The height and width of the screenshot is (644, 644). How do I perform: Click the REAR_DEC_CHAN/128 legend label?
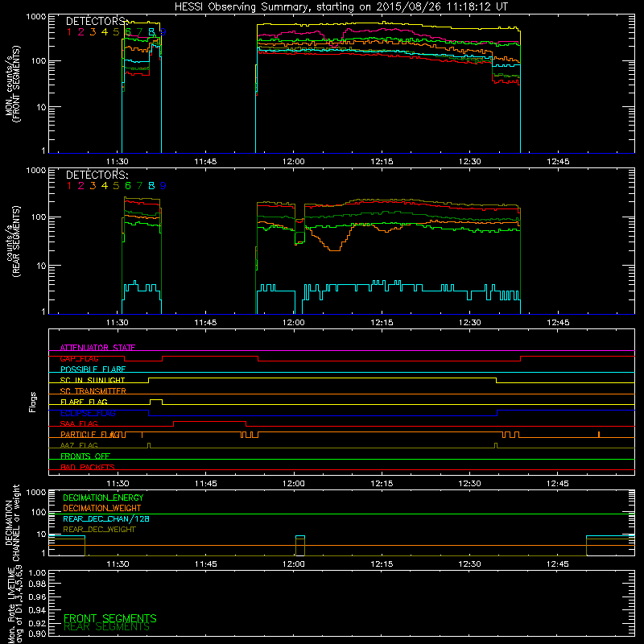[106, 518]
